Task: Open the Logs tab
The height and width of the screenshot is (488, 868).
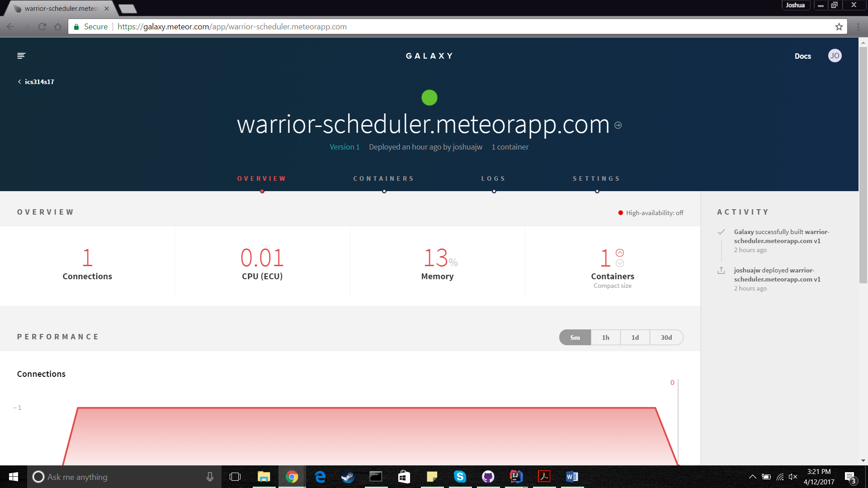Action: point(494,178)
